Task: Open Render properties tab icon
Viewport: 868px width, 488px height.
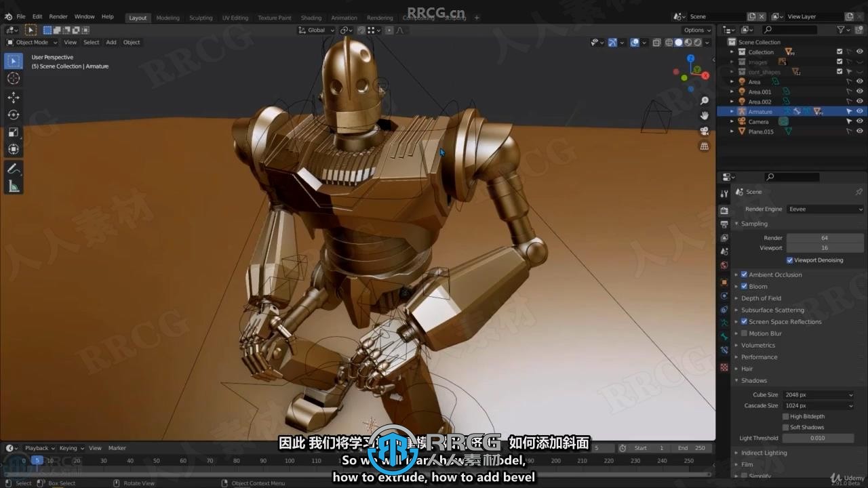Action: pyautogui.click(x=724, y=211)
